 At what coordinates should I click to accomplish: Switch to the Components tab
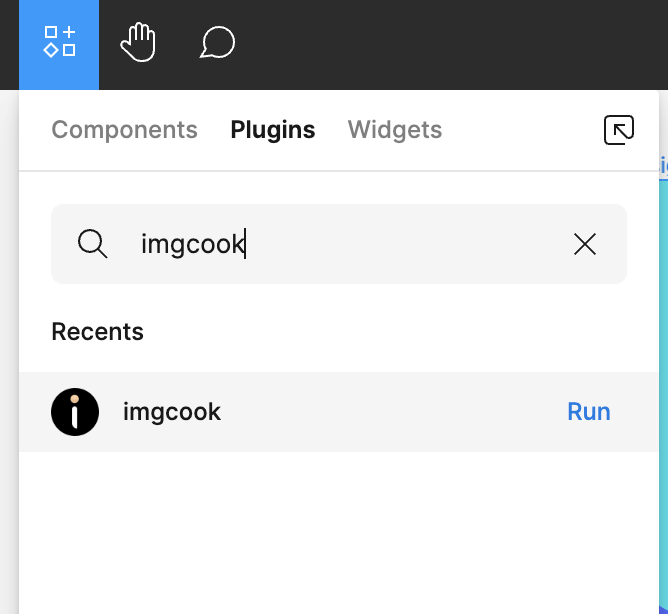(x=124, y=130)
